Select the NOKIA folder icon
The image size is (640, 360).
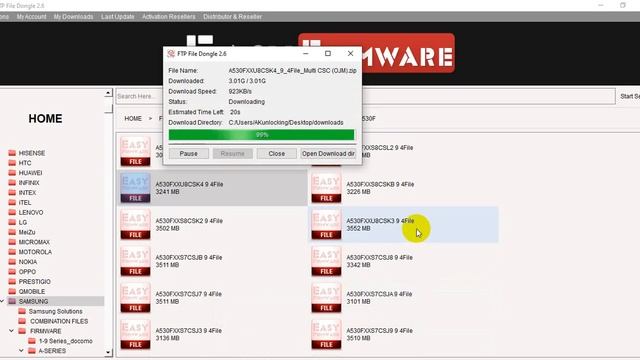tap(12, 262)
